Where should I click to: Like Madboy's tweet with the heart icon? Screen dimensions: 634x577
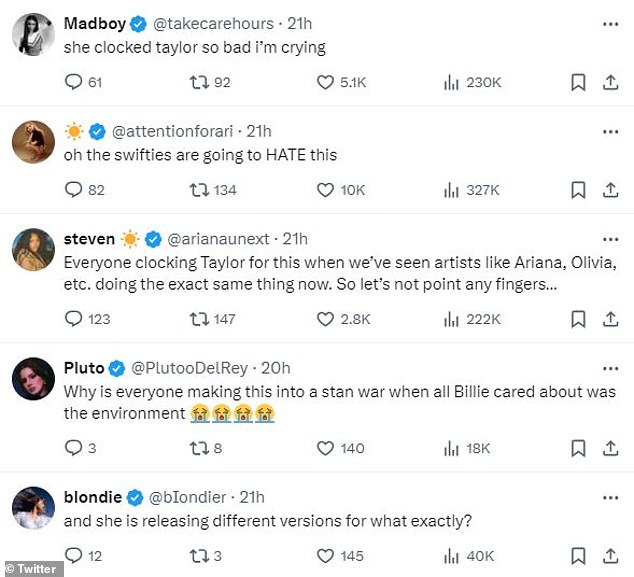[325, 82]
